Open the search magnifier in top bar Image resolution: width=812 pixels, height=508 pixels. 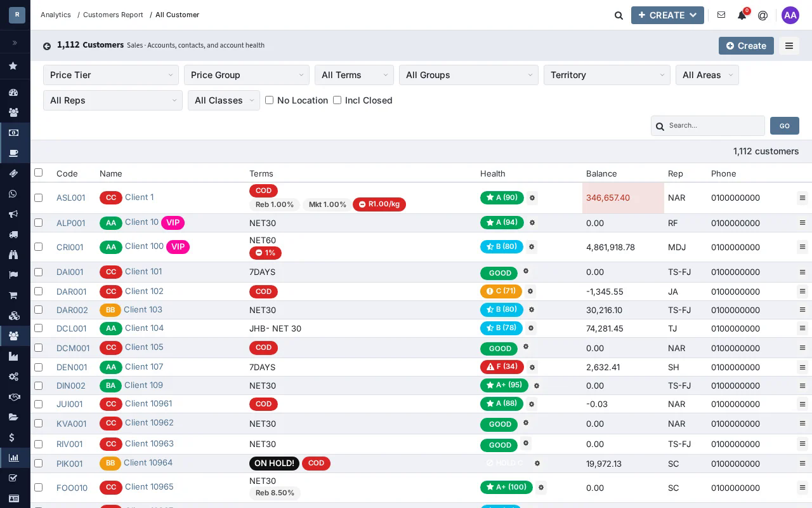click(x=619, y=15)
